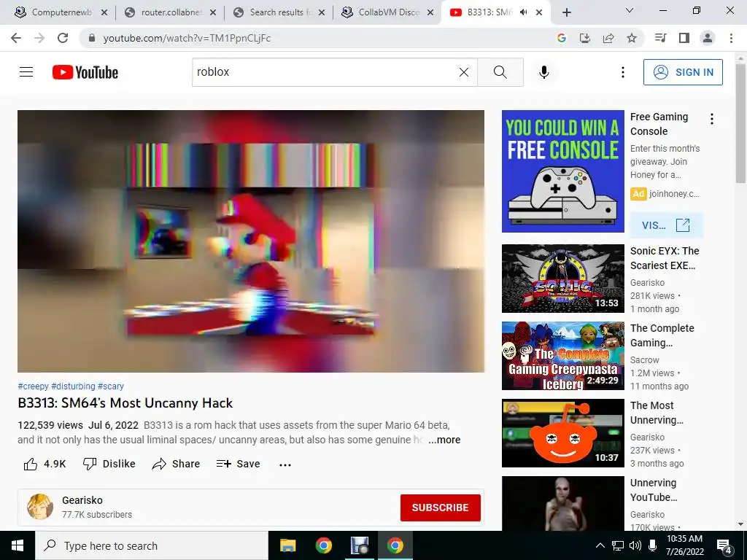
Task: Open the Sonic EYX video title
Action: point(665,258)
